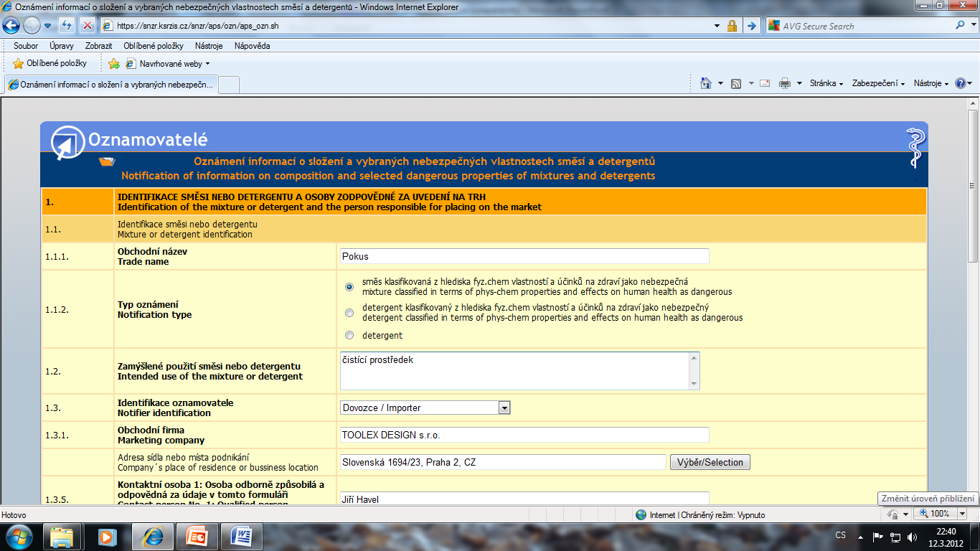The height and width of the screenshot is (551, 980).
Task: Show hidden tray icons arrow
Action: [861, 537]
